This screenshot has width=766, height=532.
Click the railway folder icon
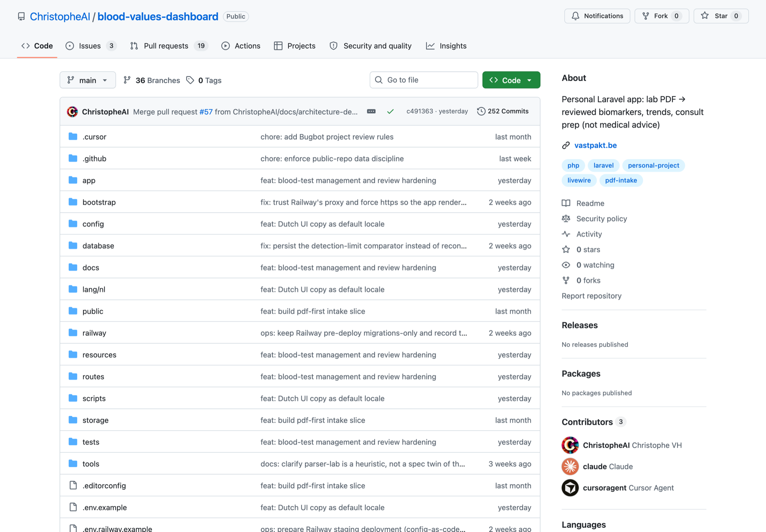click(x=73, y=332)
